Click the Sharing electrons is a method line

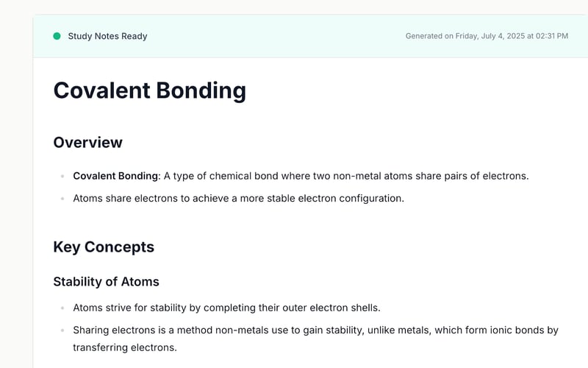tap(220, 330)
